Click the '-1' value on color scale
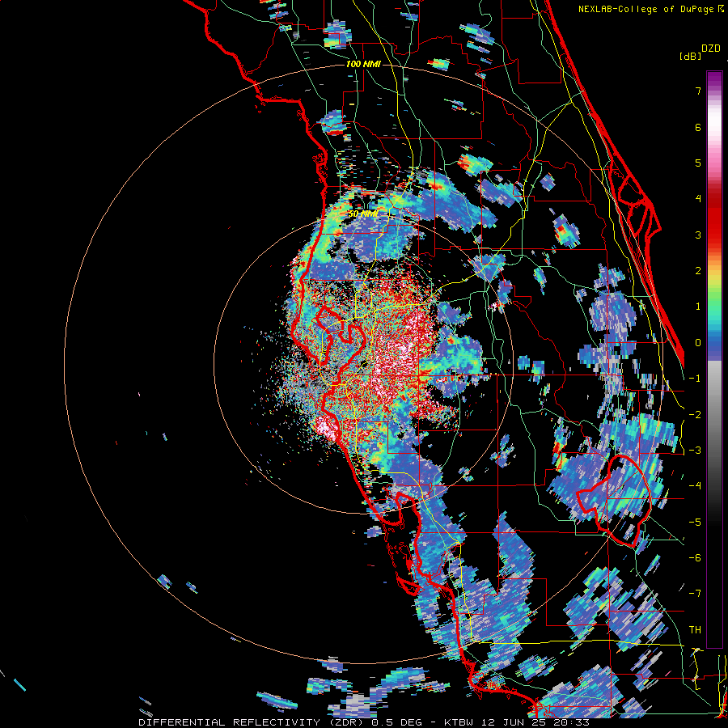This screenshot has width=728, height=728. pyautogui.click(x=695, y=379)
